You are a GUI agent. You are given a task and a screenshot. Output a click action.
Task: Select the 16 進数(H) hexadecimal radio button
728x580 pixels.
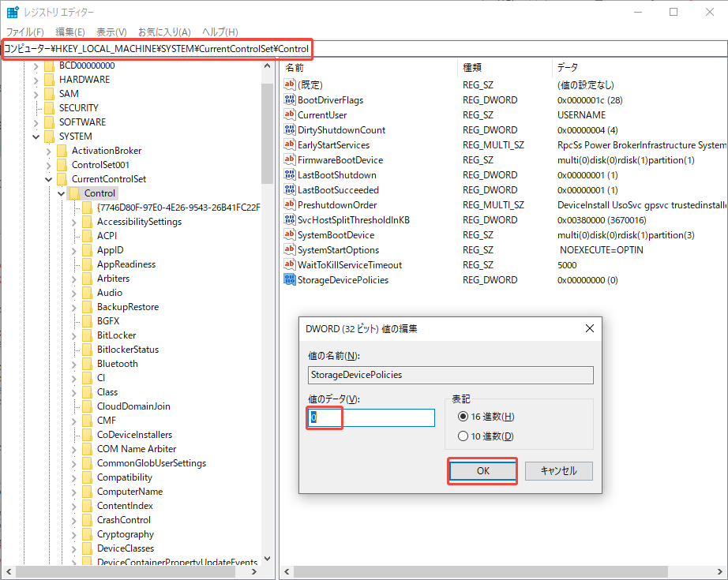click(x=463, y=417)
